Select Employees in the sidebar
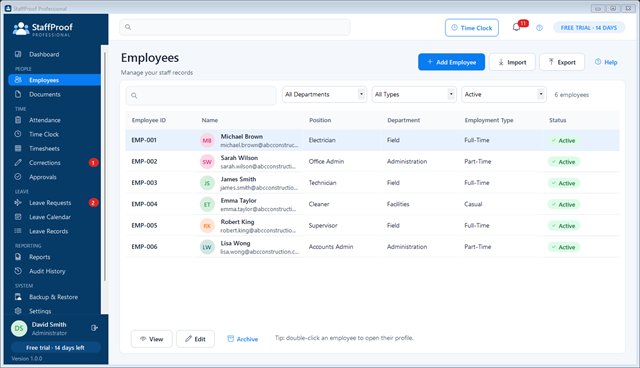The height and width of the screenshot is (368, 640). (x=54, y=80)
